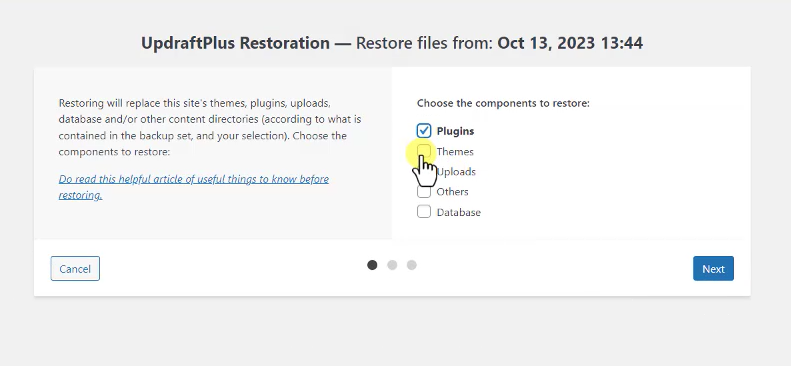Click the Database label text
This screenshot has height=366, width=791.
pos(459,212)
